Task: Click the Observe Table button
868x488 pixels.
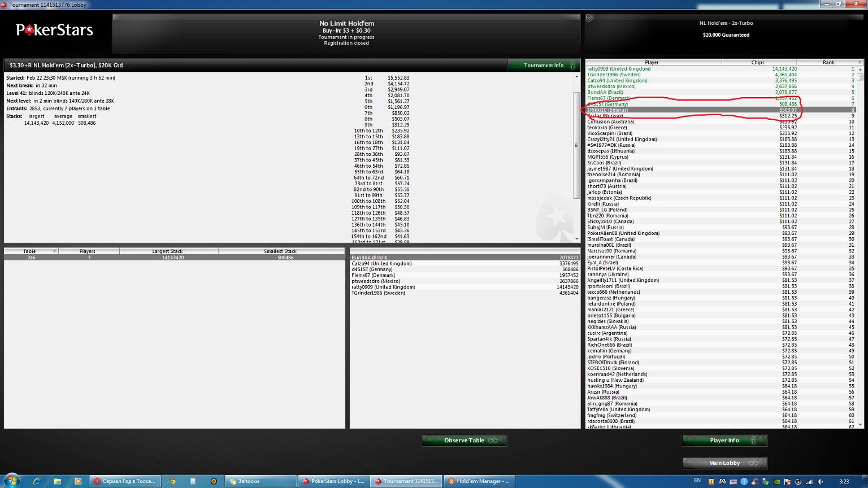Action: point(465,441)
